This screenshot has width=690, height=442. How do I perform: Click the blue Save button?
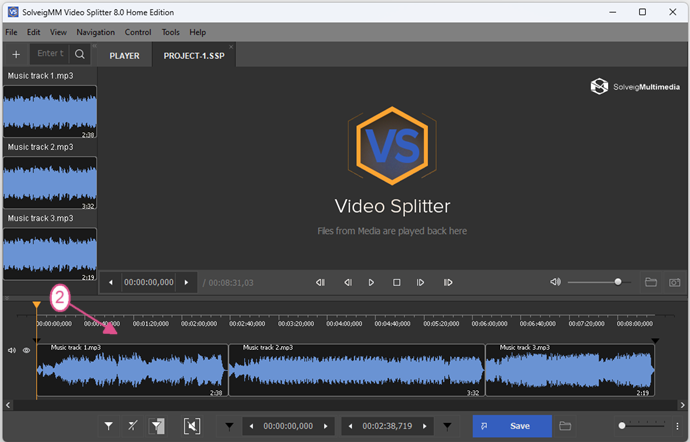512,426
